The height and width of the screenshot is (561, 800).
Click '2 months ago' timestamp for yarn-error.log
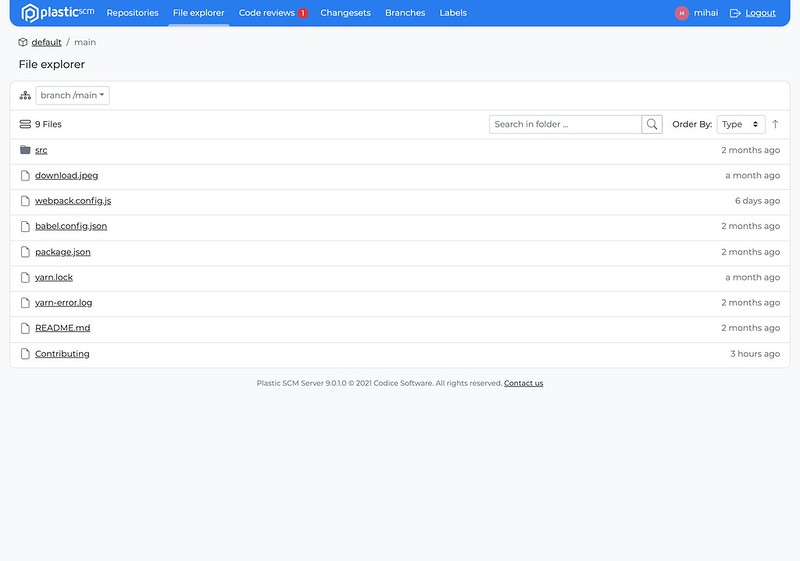pyautogui.click(x=751, y=302)
